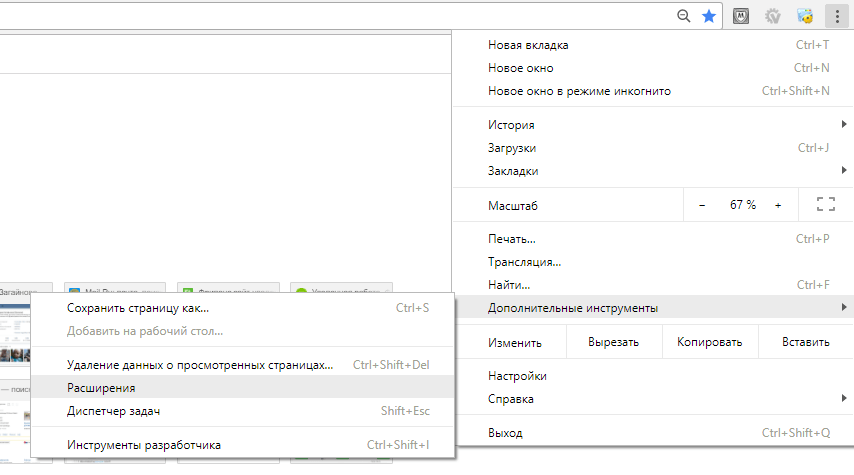Click the gray gear V extension icon

(x=772, y=16)
